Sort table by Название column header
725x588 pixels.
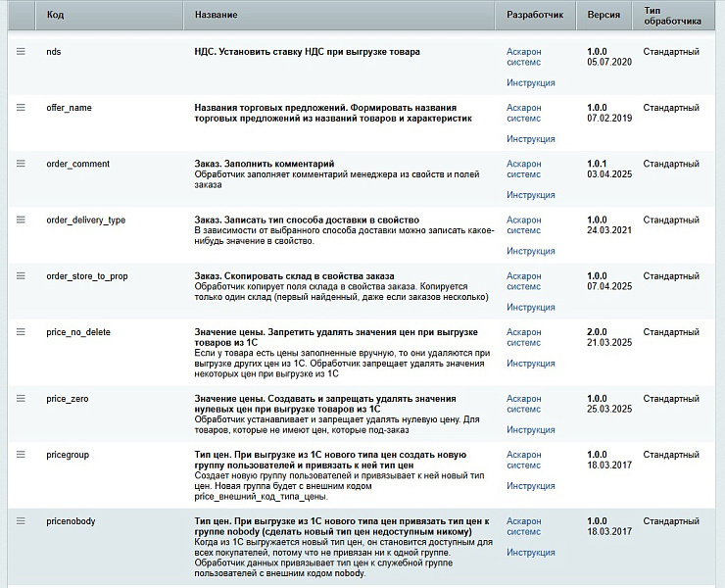216,15
